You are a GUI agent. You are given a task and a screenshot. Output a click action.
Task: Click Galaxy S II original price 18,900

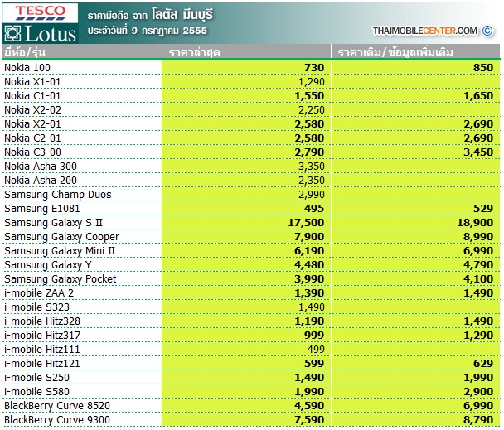click(x=475, y=223)
